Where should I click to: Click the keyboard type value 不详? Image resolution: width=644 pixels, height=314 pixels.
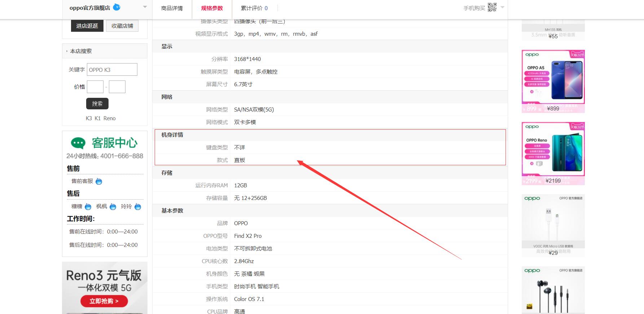click(x=239, y=148)
